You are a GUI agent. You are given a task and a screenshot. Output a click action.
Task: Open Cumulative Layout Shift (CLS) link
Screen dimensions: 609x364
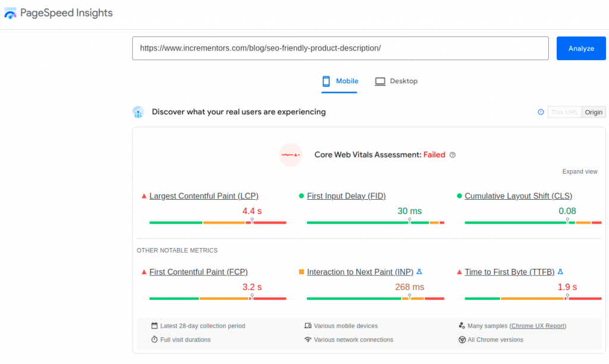click(519, 196)
